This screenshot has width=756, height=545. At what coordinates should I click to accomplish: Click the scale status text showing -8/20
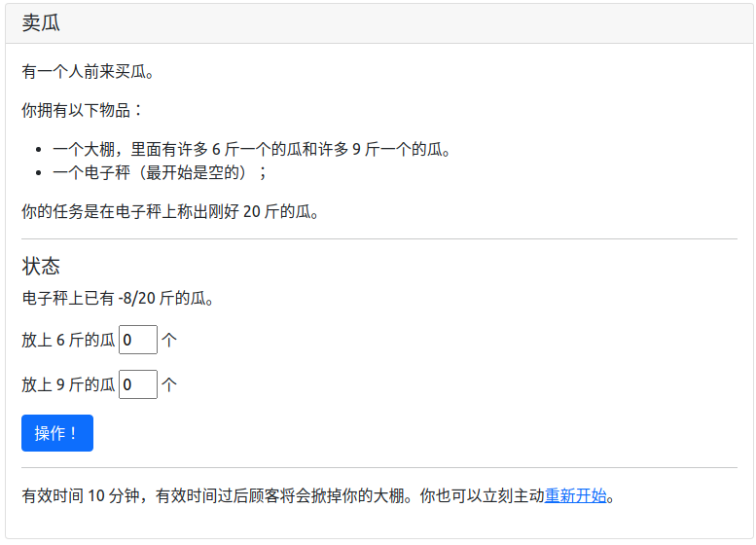[x=118, y=298]
